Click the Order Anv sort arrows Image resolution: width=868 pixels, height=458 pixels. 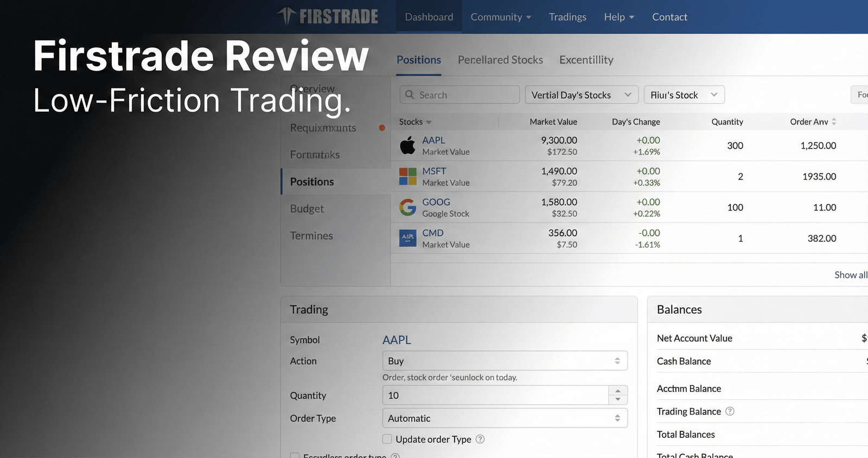tap(834, 121)
